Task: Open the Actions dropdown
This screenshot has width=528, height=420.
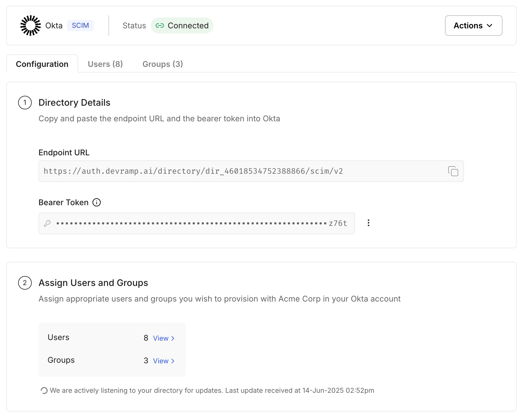Action: pyautogui.click(x=473, y=26)
